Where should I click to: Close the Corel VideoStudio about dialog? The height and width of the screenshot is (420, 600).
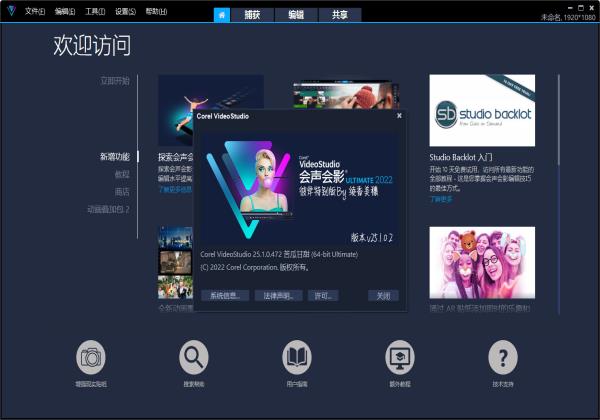(399, 116)
